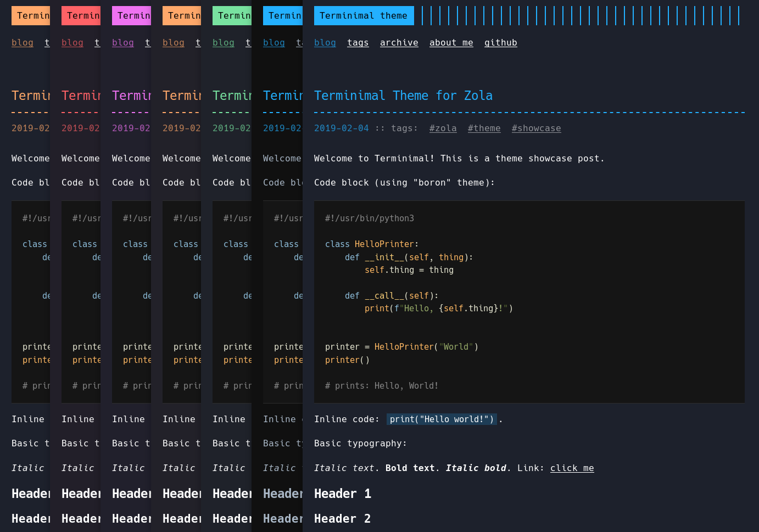Screen dimensions: 759x532
Task: Select the green Terminimal theme variant logo
Action: tap(232, 15)
